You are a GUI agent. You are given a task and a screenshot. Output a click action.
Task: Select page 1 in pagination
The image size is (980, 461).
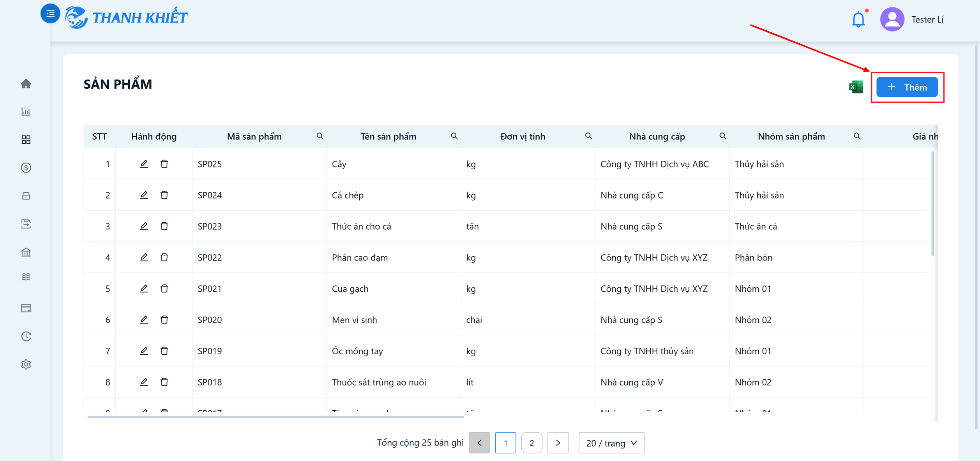click(x=505, y=443)
